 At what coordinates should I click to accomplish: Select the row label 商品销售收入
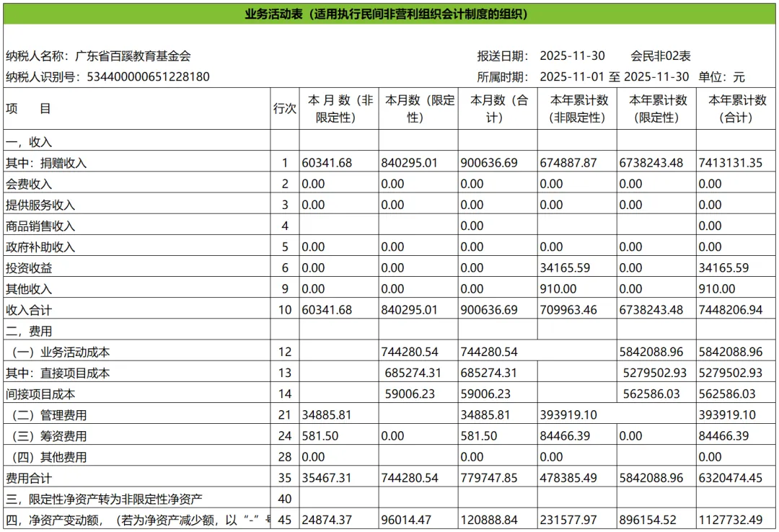[40, 226]
